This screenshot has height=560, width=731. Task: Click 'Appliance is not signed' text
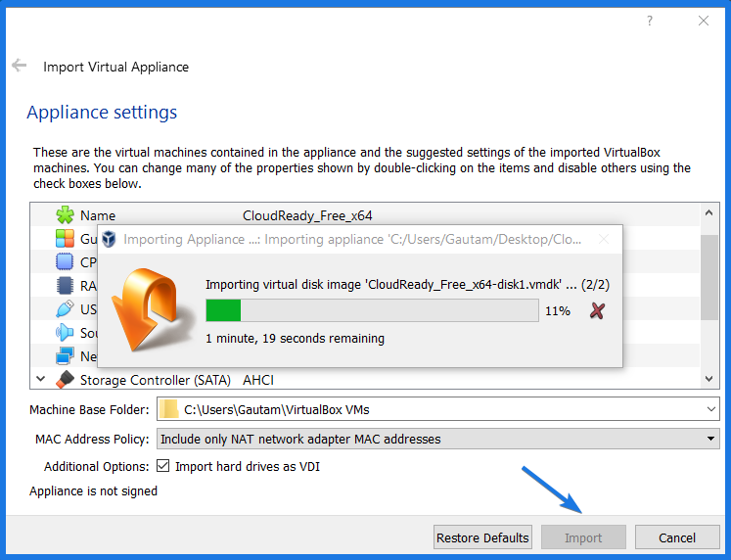93,491
